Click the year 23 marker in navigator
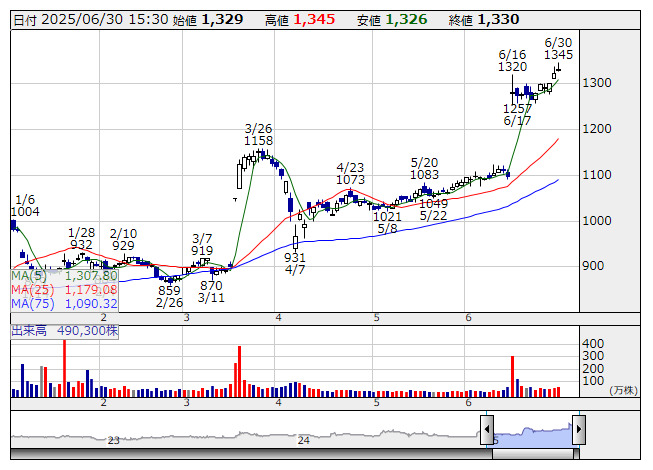Viewport: 653px width, 470px height. click(x=114, y=440)
